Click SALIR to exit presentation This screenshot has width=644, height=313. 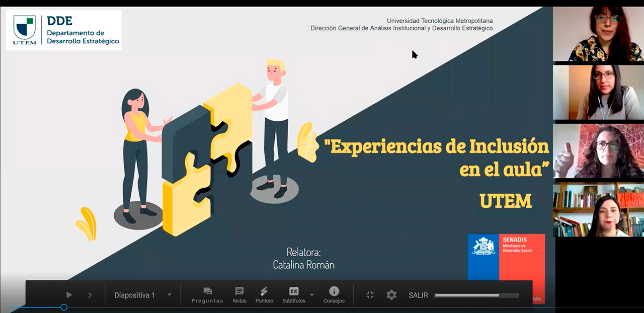pyautogui.click(x=418, y=295)
